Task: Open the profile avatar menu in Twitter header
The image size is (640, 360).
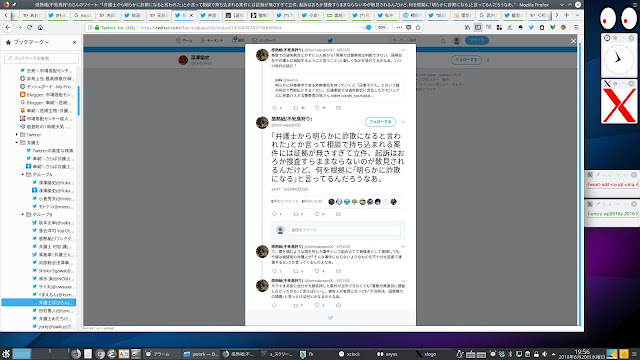Action: pyautogui.click(x=457, y=40)
